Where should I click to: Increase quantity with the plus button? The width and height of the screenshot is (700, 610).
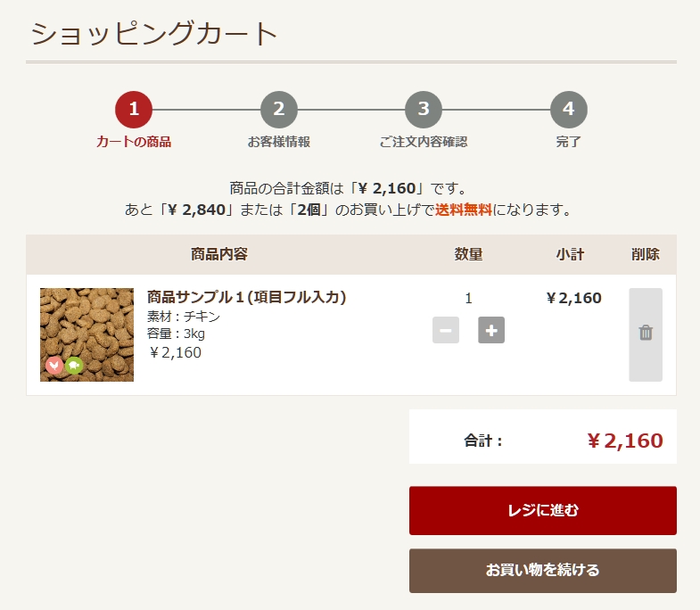coord(491,330)
